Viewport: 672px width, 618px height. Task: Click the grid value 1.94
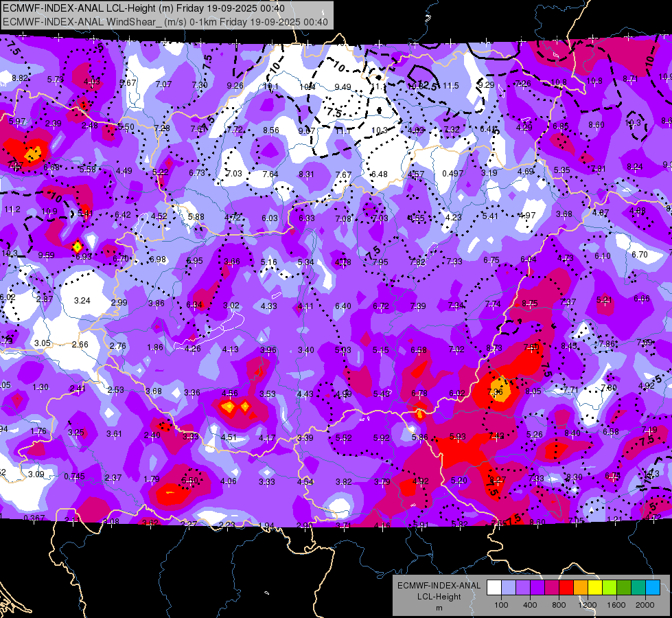pyautogui.click(x=266, y=526)
